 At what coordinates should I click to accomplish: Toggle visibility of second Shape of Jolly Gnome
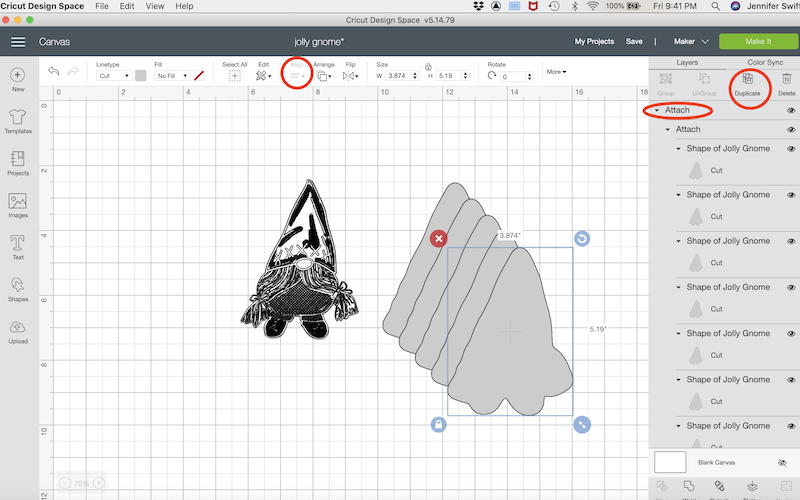point(791,195)
